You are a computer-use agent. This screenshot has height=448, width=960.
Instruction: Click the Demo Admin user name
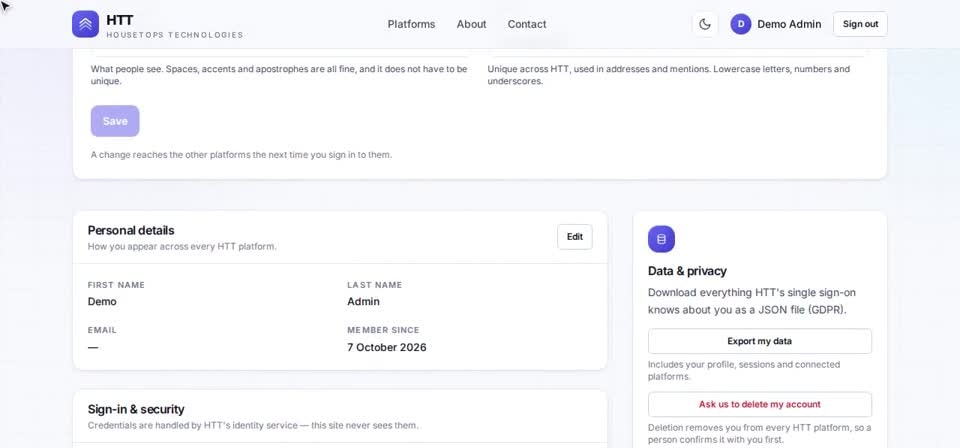tap(789, 24)
